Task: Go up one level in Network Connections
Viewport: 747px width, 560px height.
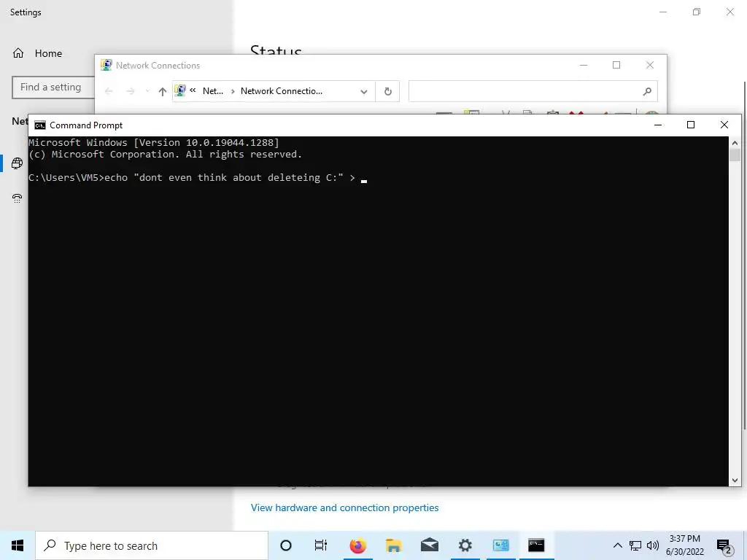Action: [163, 91]
